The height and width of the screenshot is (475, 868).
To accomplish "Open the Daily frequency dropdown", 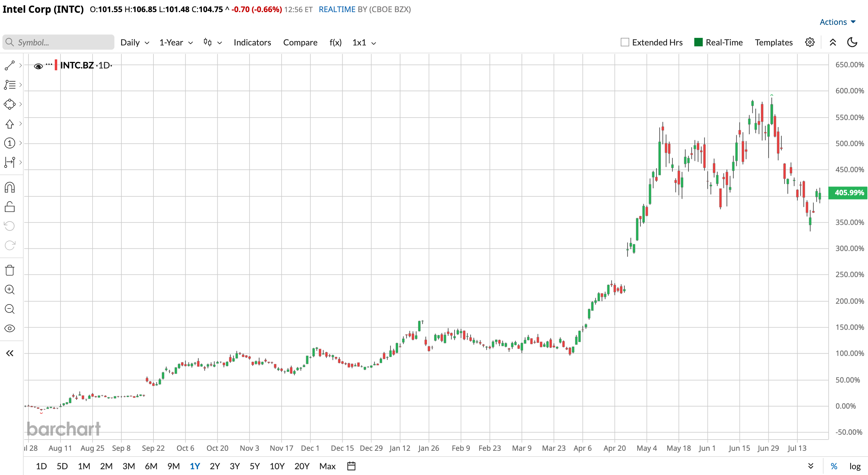I will 135,42.
